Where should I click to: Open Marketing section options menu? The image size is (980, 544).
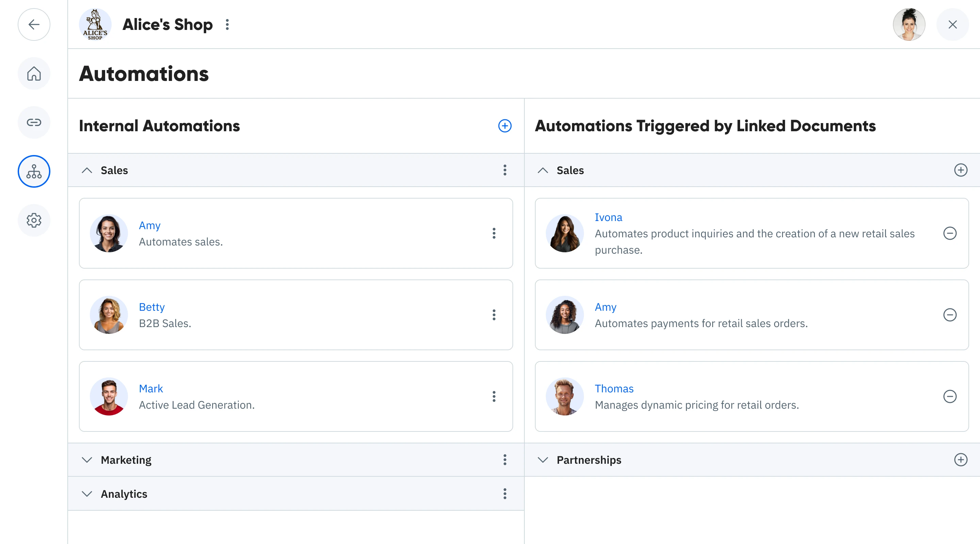pos(504,460)
